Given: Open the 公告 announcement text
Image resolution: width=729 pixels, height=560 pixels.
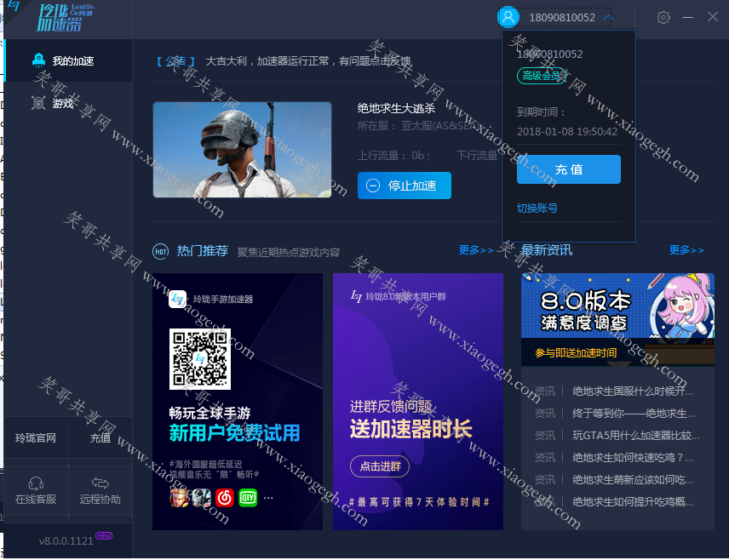Looking at the screenshot, I should pyautogui.click(x=307, y=61).
